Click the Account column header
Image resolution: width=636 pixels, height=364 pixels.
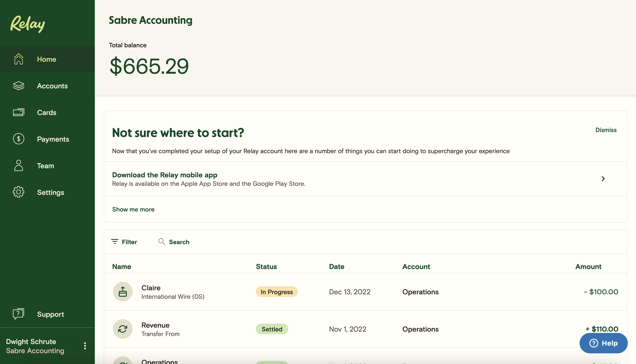click(x=416, y=267)
